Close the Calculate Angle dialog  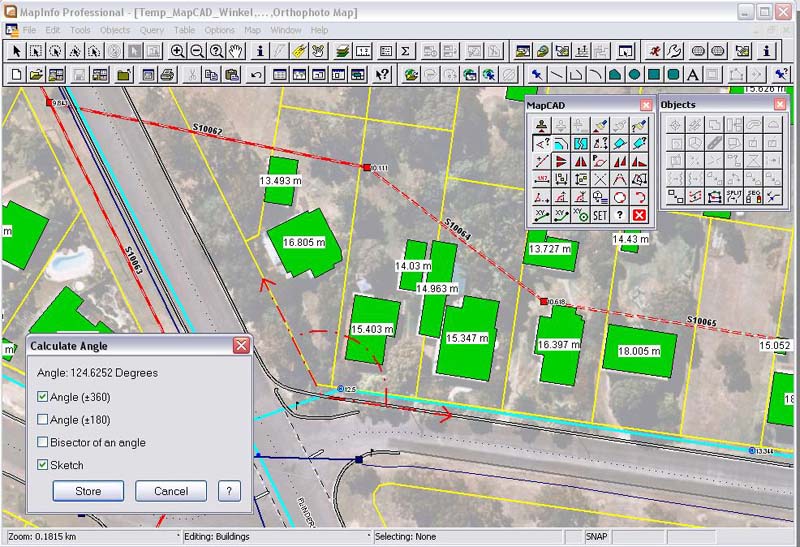coord(241,345)
